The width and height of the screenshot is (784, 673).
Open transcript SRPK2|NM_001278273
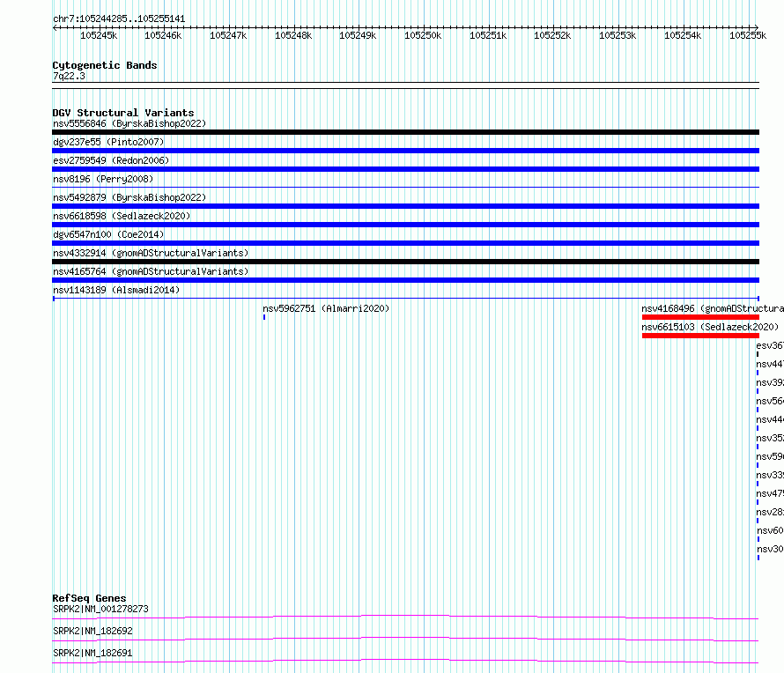(x=100, y=609)
